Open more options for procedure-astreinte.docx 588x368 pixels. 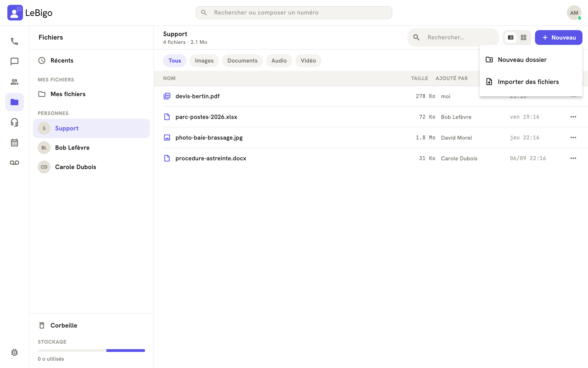pos(573,158)
